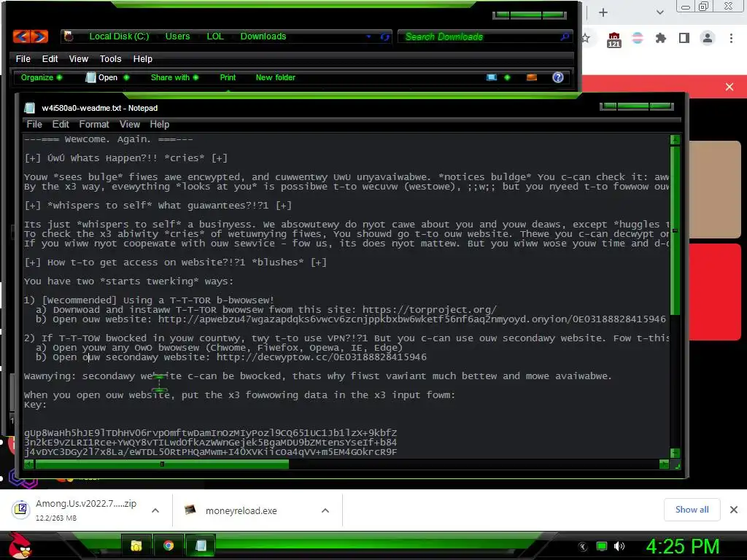Select the Notepad taskbar button

point(201,545)
